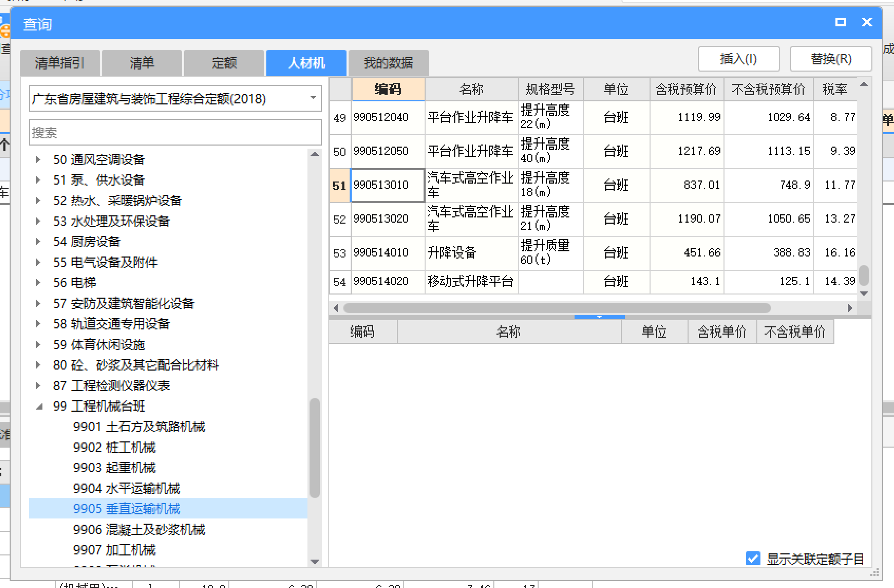Select tree item 56 电梯
This screenshot has height=588, width=894.
74,283
